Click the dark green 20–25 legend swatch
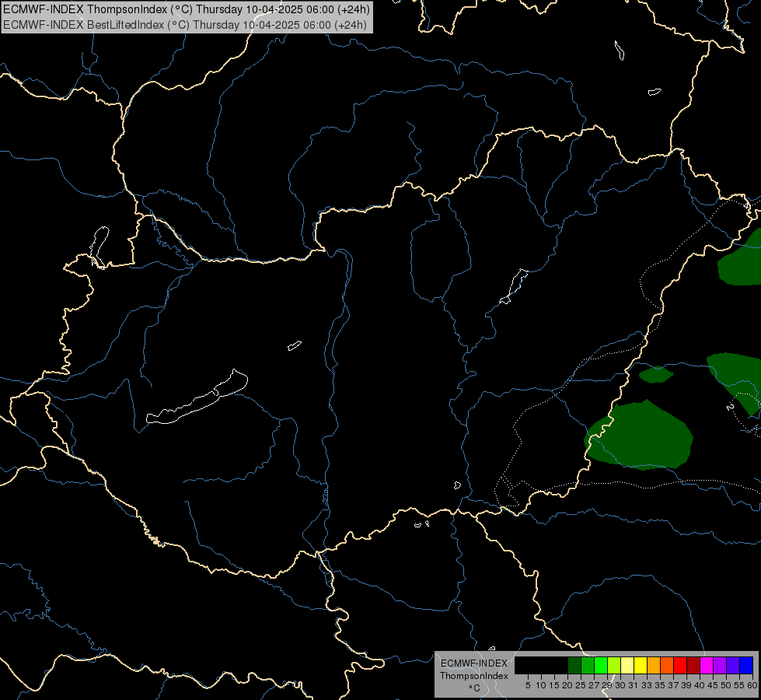The image size is (761, 700). pos(574,666)
